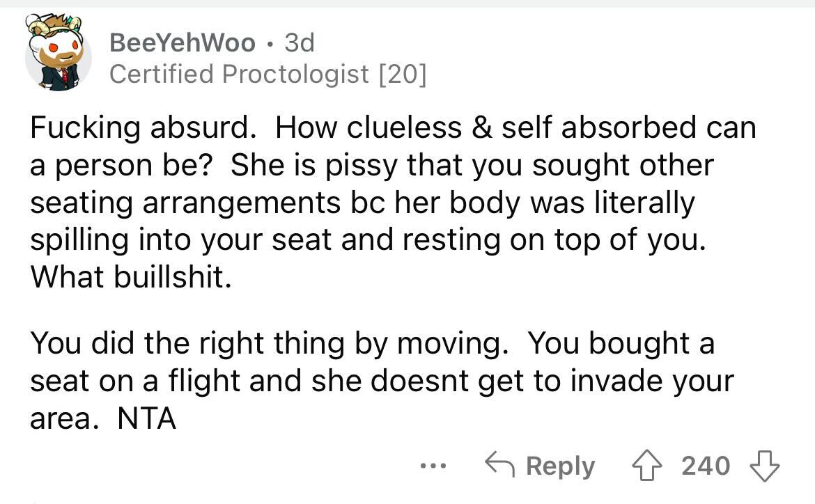Tap the 'a person be?' question line
815x504 pixels.
(122, 166)
